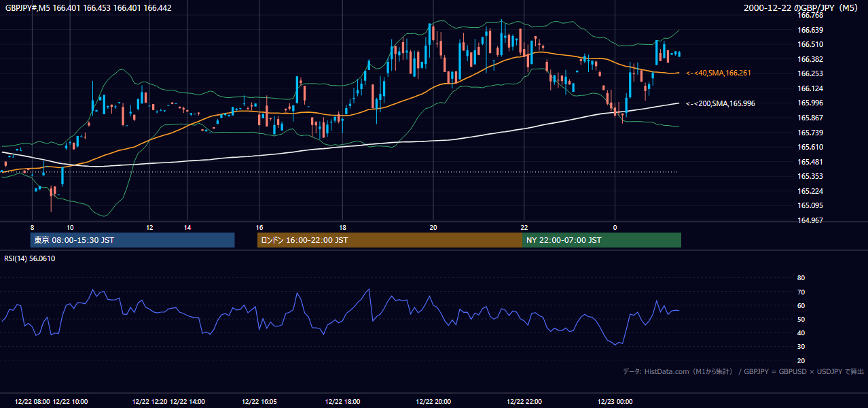868x408 pixels.
Task: Click the RSI scale level 70
Action: click(801, 292)
